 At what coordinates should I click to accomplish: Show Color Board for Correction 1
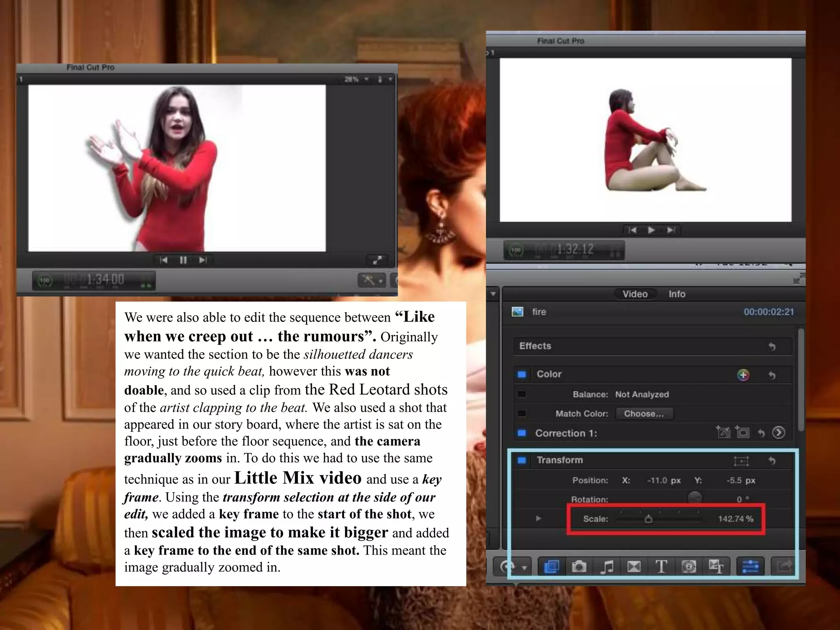click(x=778, y=433)
